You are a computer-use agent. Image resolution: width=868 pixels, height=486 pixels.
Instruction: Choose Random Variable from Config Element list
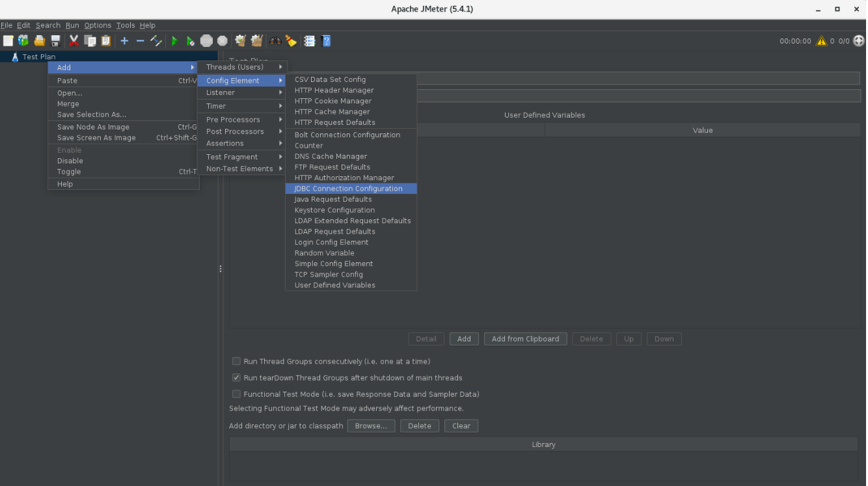pos(351,253)
